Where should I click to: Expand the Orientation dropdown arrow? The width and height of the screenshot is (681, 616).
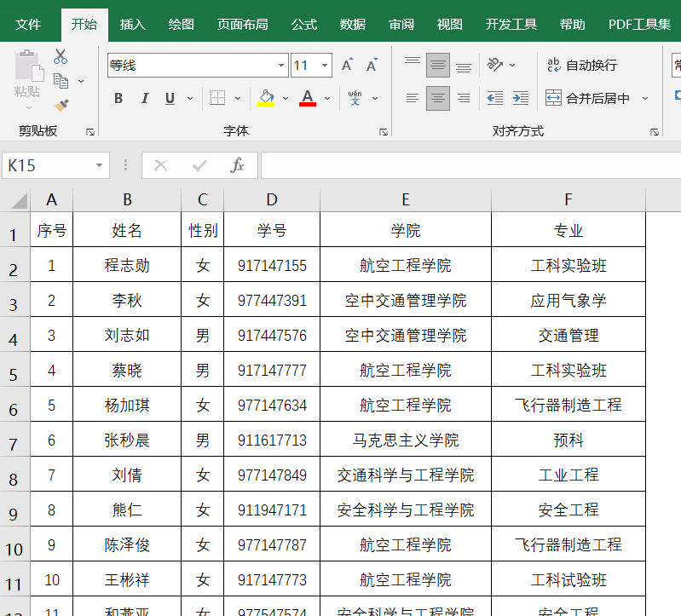point(512,65)
